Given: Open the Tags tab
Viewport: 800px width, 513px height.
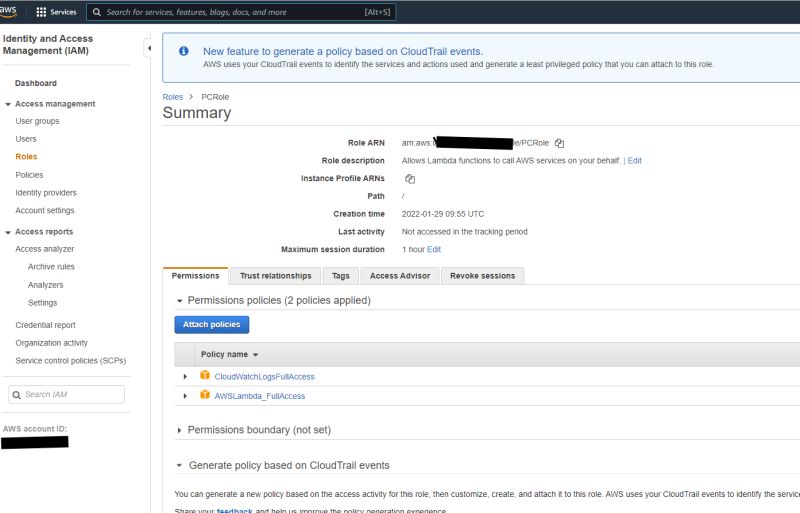Looking at the screenshot, I should (x=341, y=276).
